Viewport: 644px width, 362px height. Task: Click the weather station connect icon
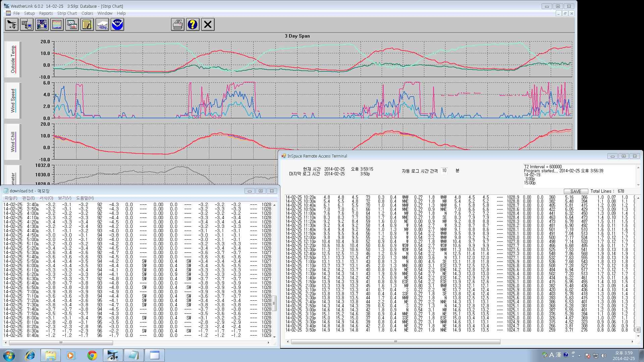(x=27, y=24)
